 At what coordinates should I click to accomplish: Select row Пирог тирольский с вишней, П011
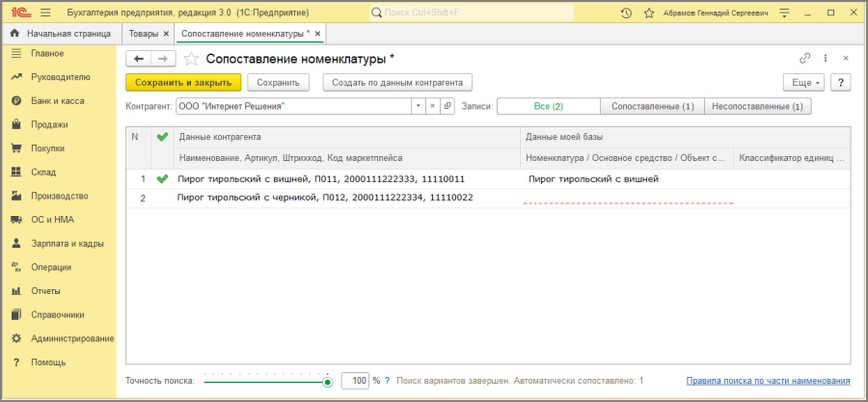pos(321,178)
